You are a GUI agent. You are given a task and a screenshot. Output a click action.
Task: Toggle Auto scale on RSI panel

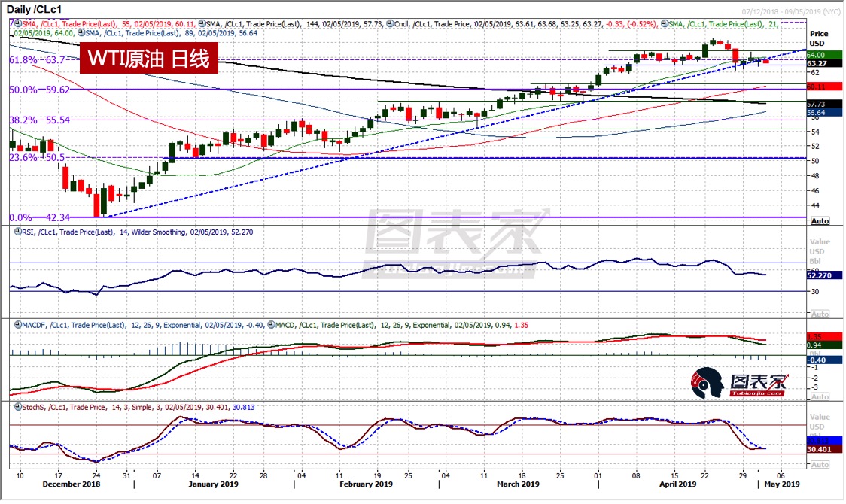click(x=819, y=314)
